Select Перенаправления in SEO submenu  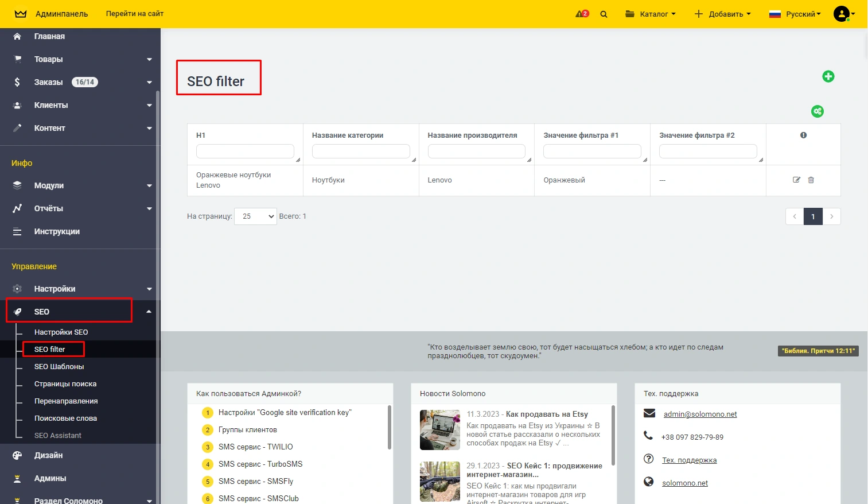coord(66,401)
